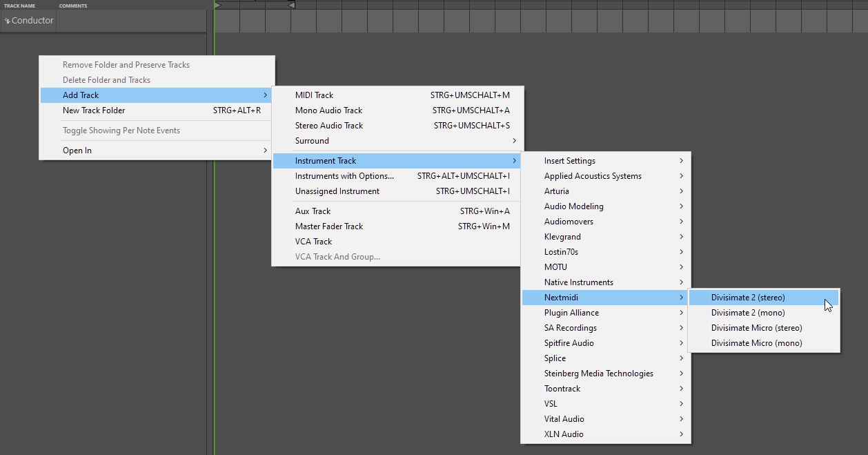The image size is (868, 455).
Task: Click the end marker in the time ruler
Action: point(291,5)
